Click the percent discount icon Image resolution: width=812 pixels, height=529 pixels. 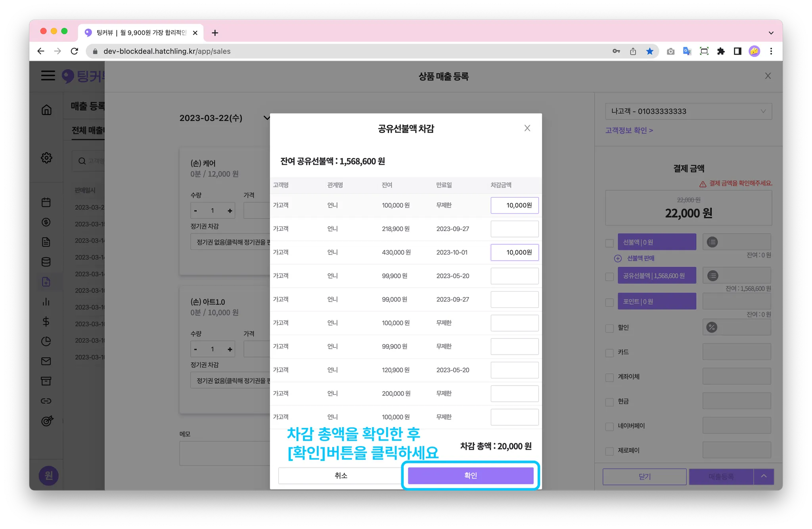(712, 327)
